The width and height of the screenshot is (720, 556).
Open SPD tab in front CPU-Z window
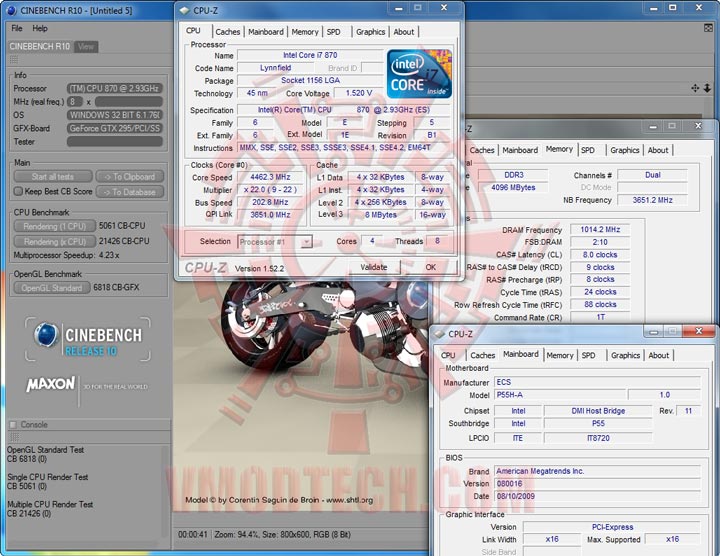[x=334, y=32]
